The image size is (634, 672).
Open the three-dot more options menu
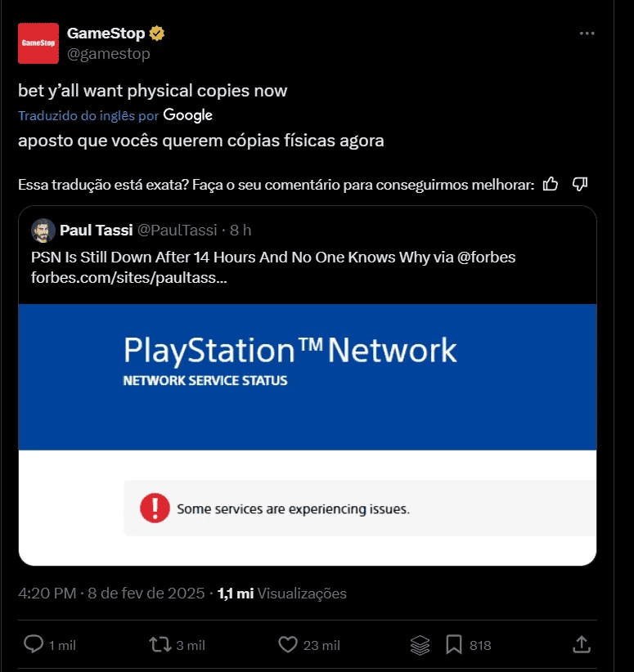tap(587, 34)
